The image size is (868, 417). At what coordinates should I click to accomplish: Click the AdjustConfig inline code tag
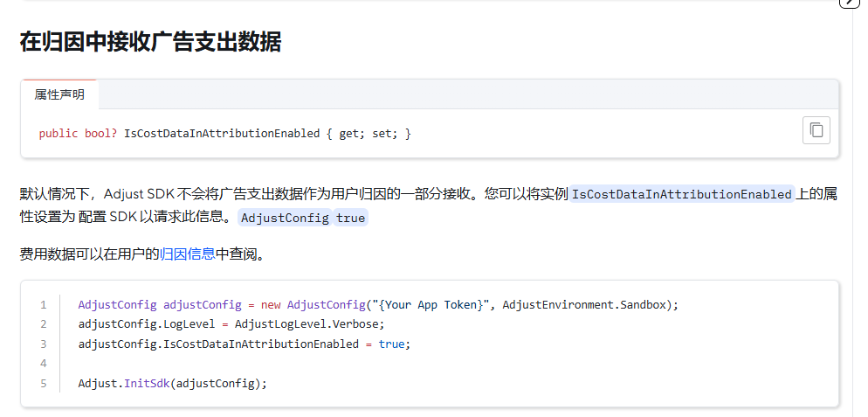tap(285, 218)
